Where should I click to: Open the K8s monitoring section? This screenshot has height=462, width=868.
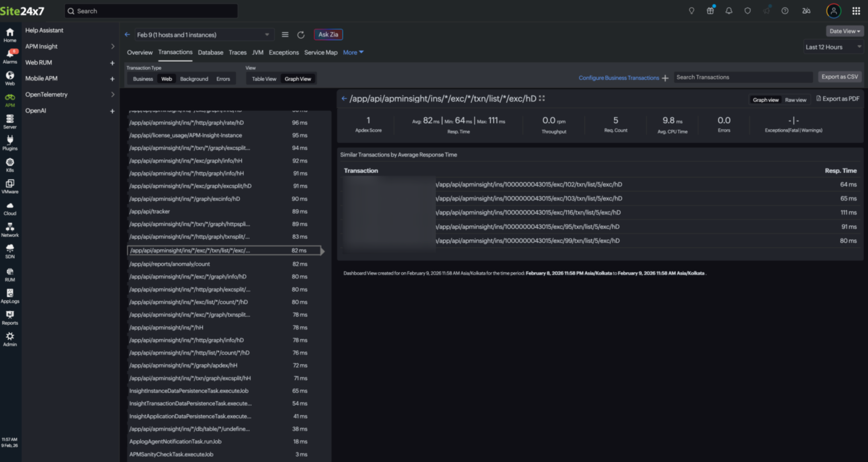(10, 164)
